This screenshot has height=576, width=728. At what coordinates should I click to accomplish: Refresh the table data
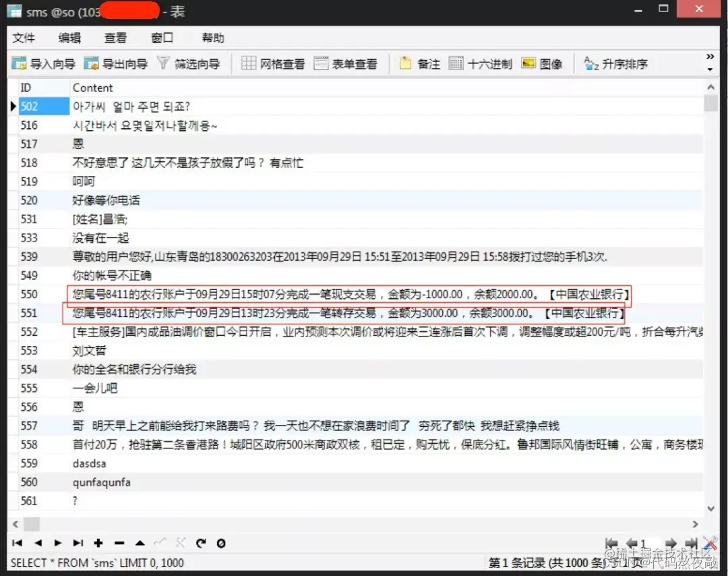[200, 542]
